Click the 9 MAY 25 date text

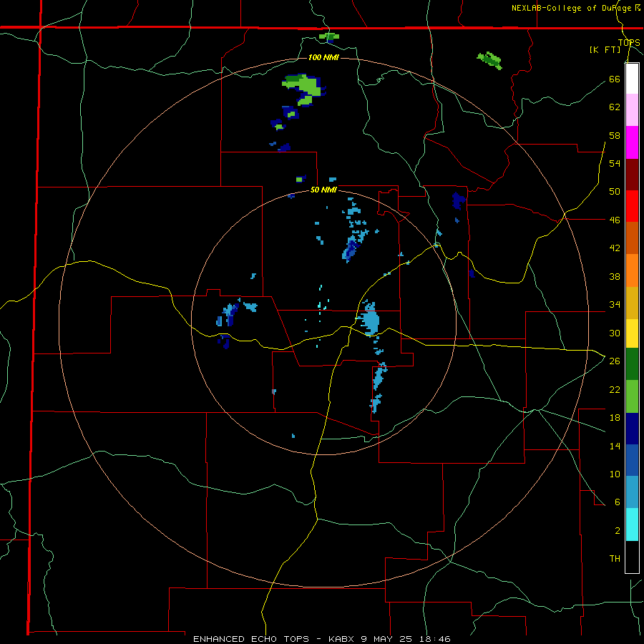point(387,639)
